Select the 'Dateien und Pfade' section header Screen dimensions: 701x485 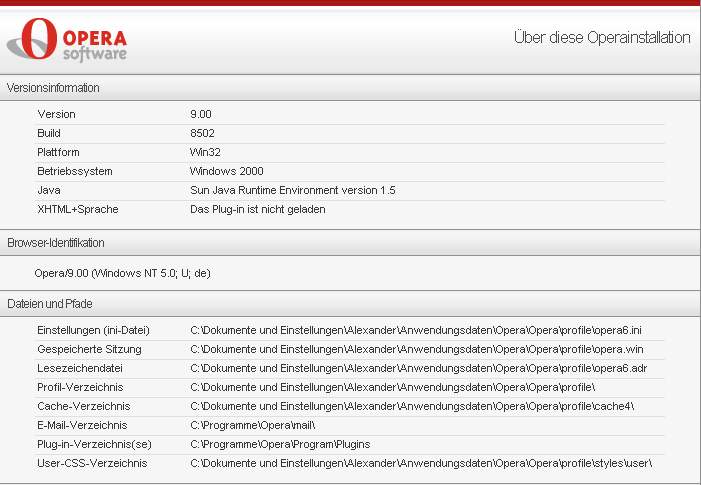pos(350,304)
